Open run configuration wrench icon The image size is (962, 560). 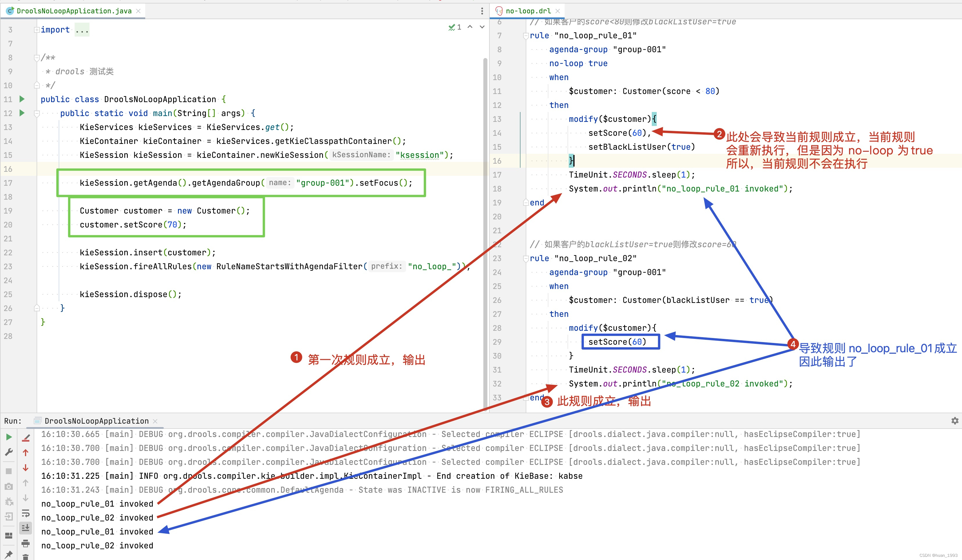pyautogui.click(x=9, y=452)
